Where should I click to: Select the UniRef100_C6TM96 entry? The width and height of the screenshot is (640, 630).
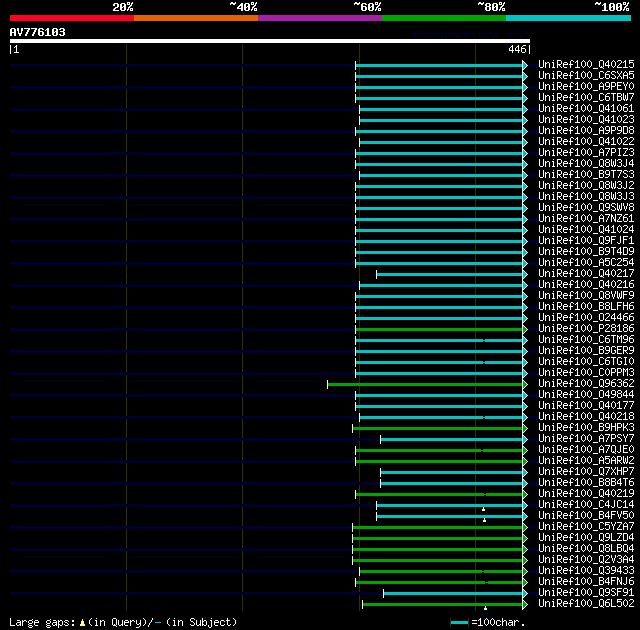click(586, 340)
